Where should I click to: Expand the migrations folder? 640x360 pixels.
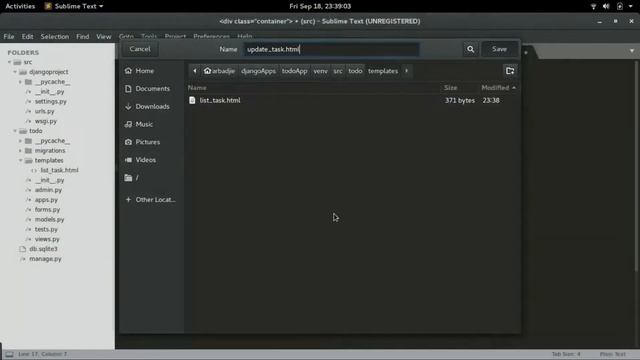(x=20, y=151)
